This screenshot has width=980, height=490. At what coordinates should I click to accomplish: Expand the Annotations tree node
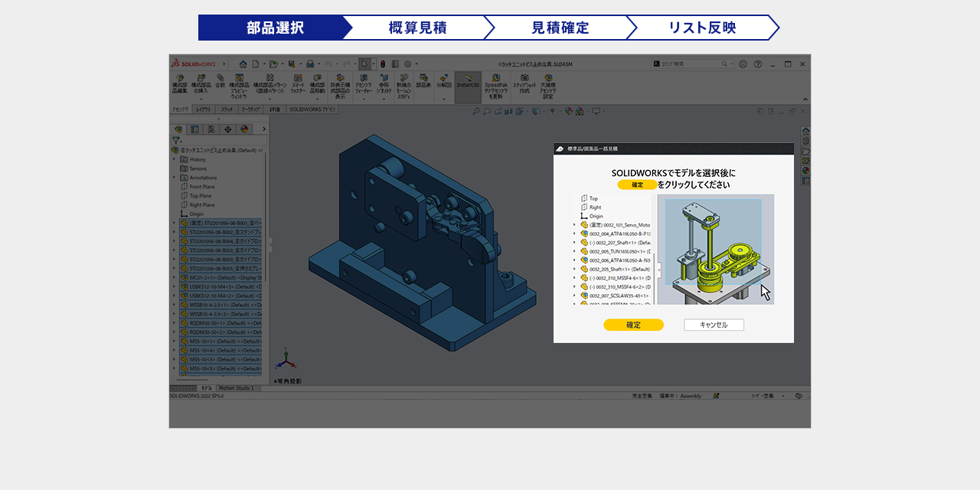(175, 178)
